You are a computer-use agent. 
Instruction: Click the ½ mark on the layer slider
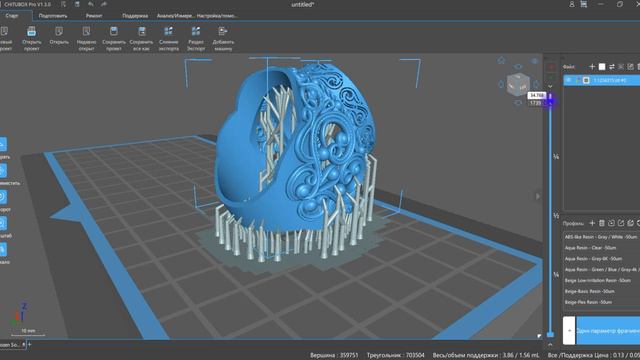(x=556, y=216)
